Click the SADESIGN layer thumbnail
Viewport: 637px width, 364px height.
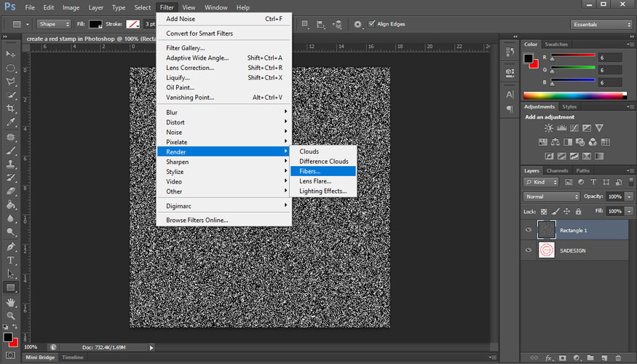(x=546, y=250)
